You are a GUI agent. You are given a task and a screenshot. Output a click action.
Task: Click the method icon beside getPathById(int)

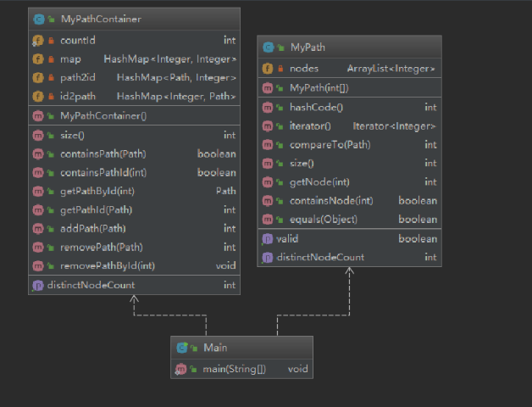pyautogui.click(x=38, y=192)
